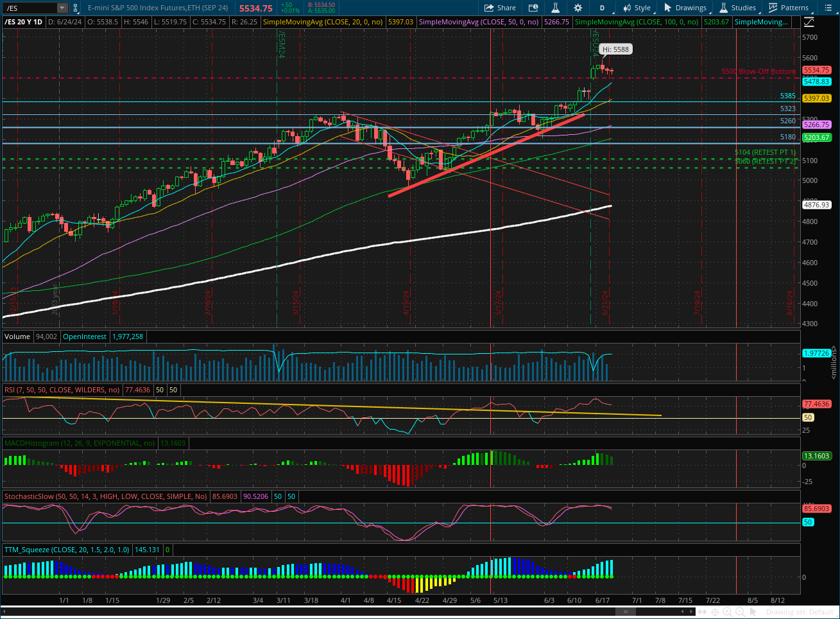Select the SimpleMovingAvg (CLOSE, 100) study label

pos(637,22)
